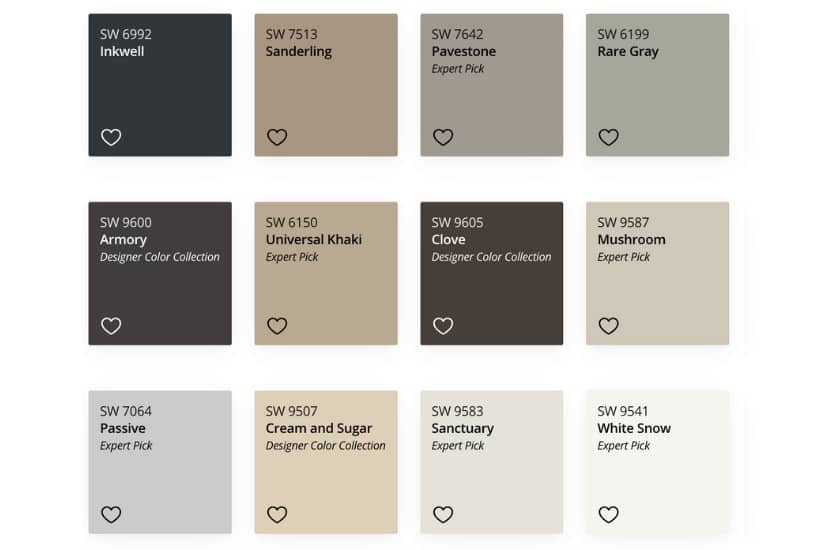Open the Universal Khaki title link
825x550 pixels.
pos(313,240)
